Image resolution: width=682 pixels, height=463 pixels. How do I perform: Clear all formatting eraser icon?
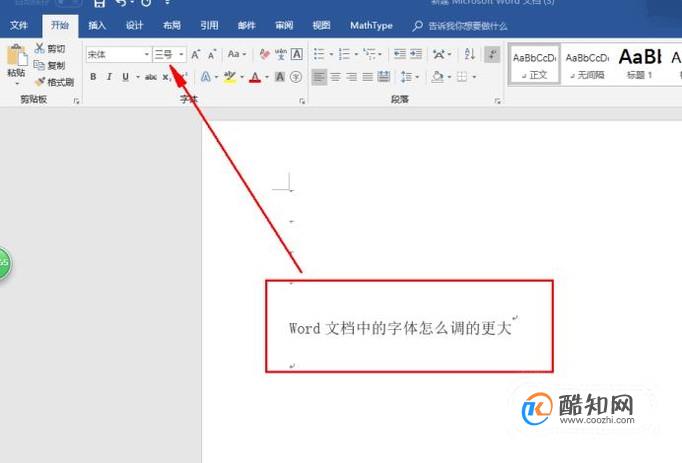[264, 54]
